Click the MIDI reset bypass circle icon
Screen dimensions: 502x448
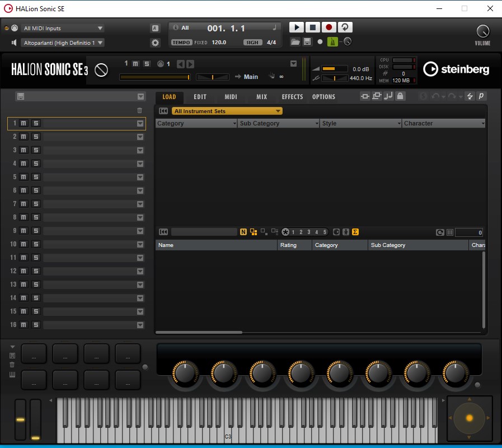[x=101, y=70]
